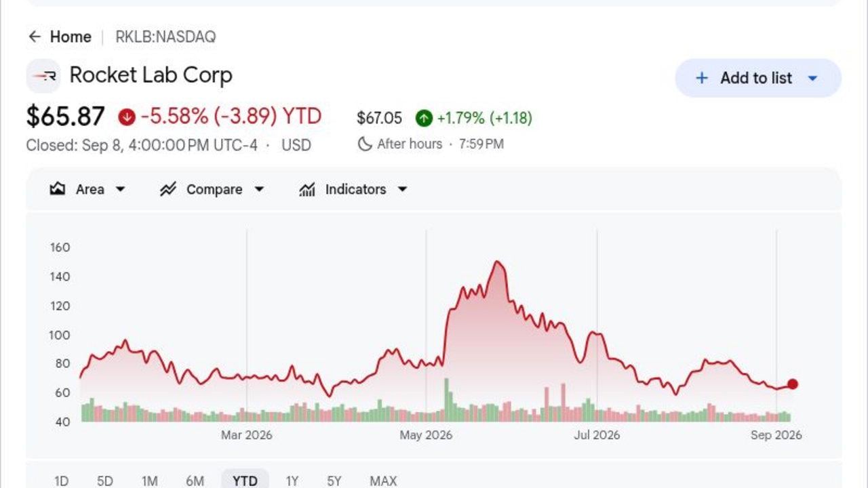Click the Area chart type icon
868x488 pixels.
pos(58,189)
